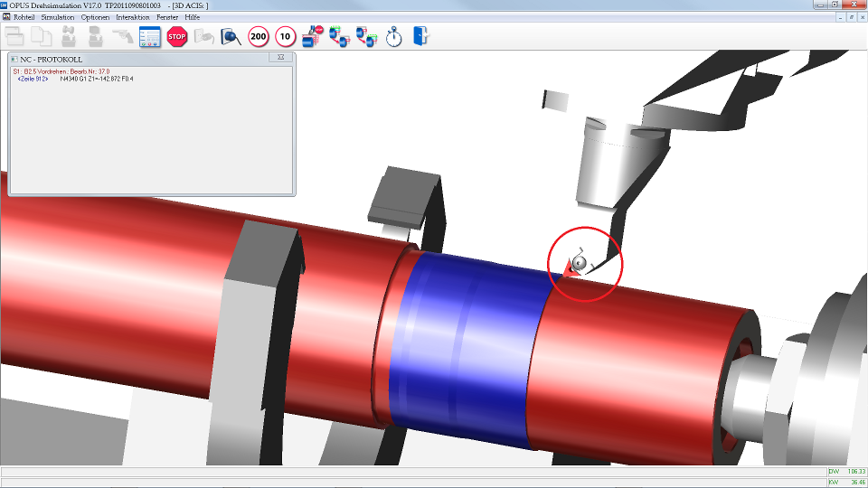
Task: Click the KW 36.46 status value
Action: (x=847, y=483)
